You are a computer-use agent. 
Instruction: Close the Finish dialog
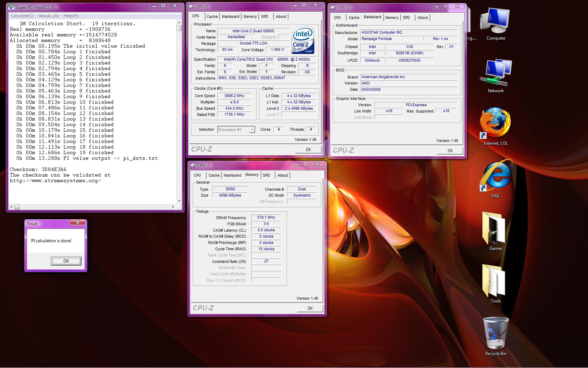tap(78, 223)
